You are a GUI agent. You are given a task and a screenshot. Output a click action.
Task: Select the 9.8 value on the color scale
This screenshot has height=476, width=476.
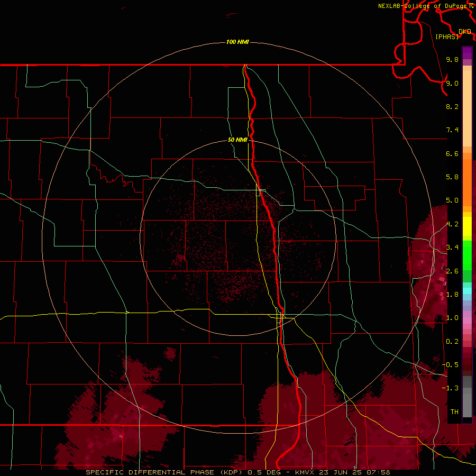[452, 59]
